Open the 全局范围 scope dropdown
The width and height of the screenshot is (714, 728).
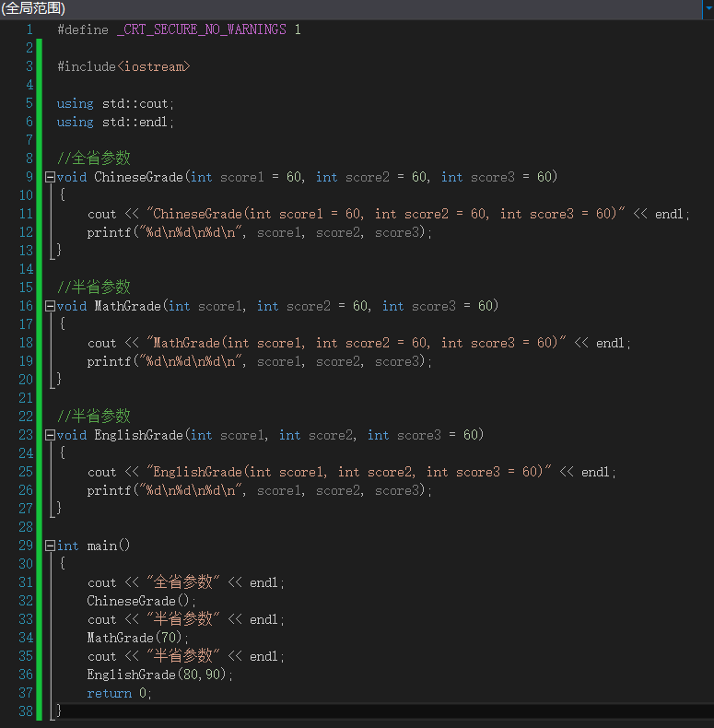(350, 8)
